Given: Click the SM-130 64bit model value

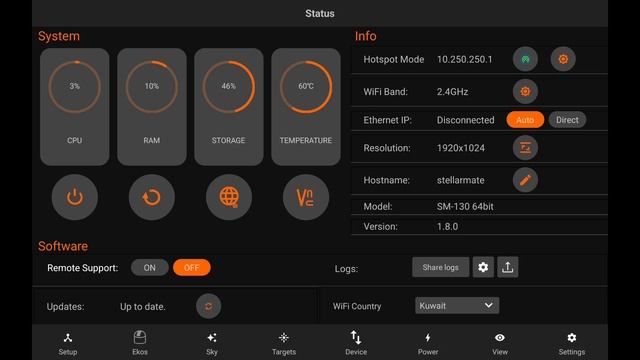Looking at the screenshot, I should click(465, 207).
